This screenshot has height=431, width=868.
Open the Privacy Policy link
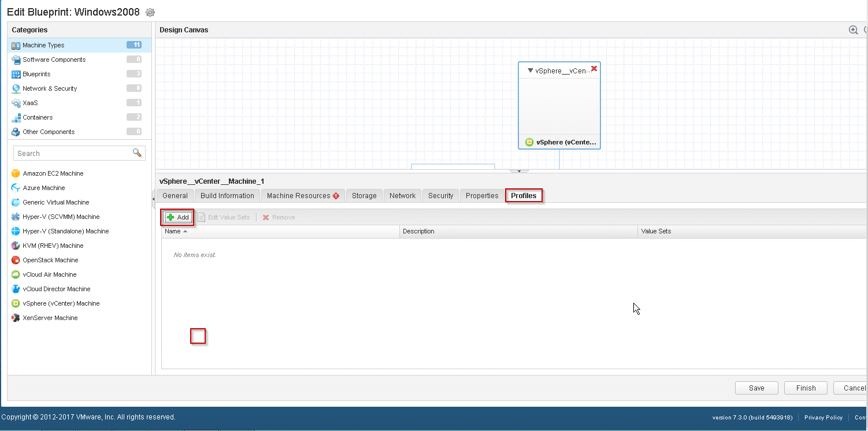[x=823, y=417]
